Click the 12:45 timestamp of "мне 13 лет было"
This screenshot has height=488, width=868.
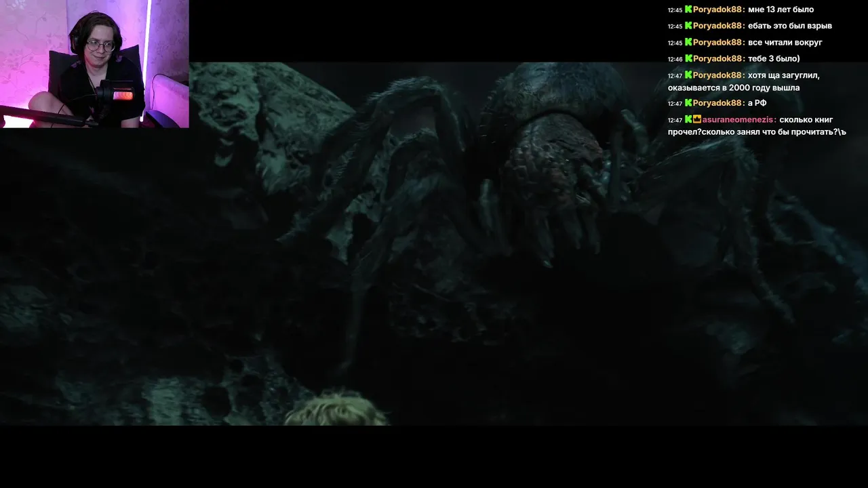675,10
